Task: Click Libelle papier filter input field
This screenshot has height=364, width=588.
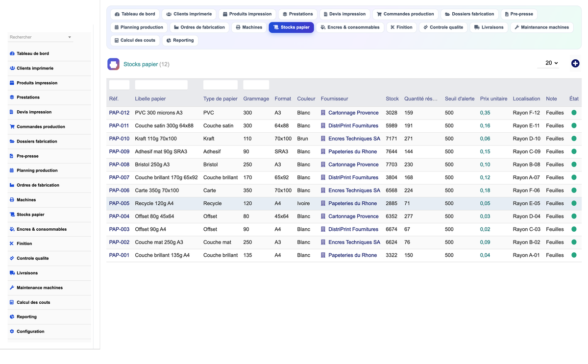Action: coord(161,85)
